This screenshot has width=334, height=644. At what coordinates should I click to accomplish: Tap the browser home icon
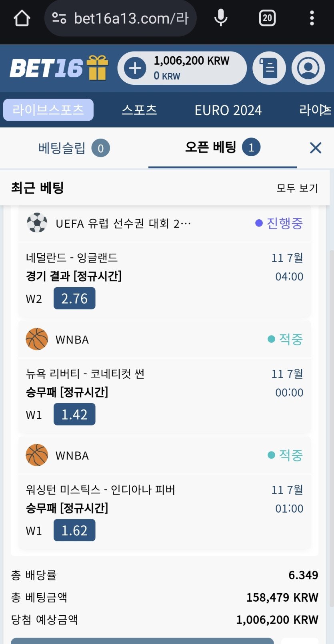22,18
